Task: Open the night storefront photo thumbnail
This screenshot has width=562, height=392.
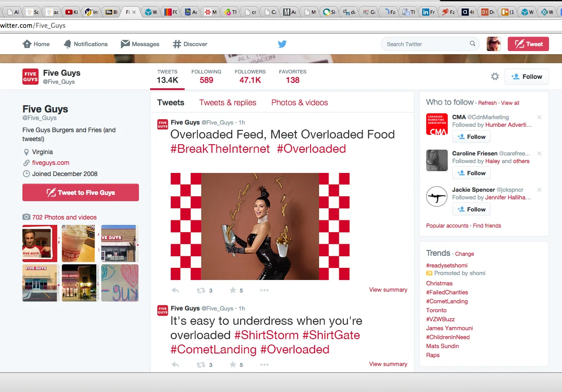Action: click(79, 283)
